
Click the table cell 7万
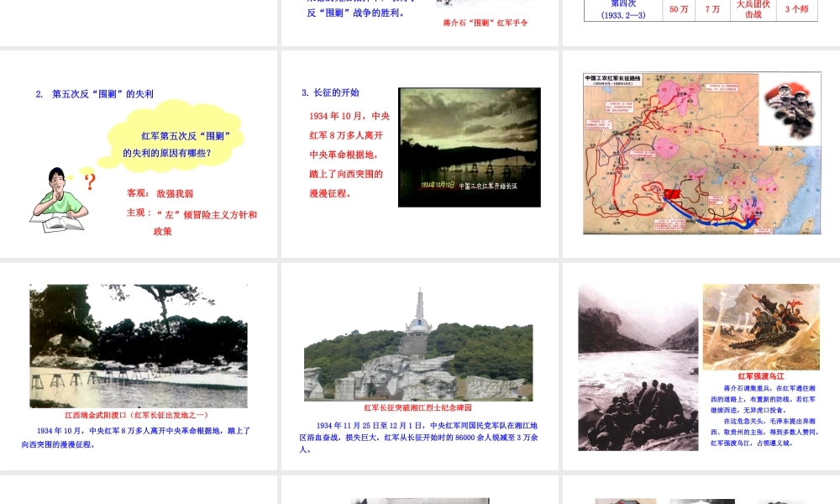tap(712, 9)
